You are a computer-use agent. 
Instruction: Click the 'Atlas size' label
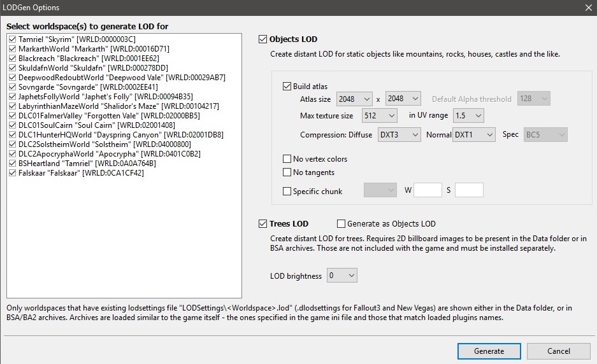315,99
